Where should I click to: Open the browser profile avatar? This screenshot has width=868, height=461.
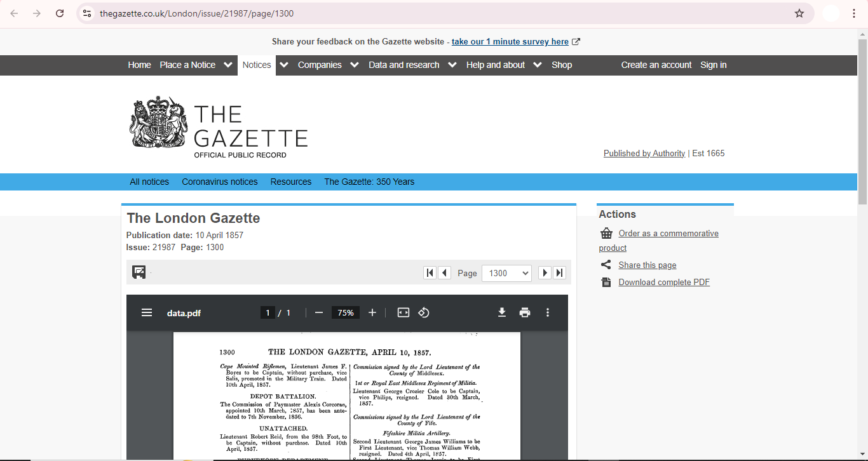click(831, 13)
